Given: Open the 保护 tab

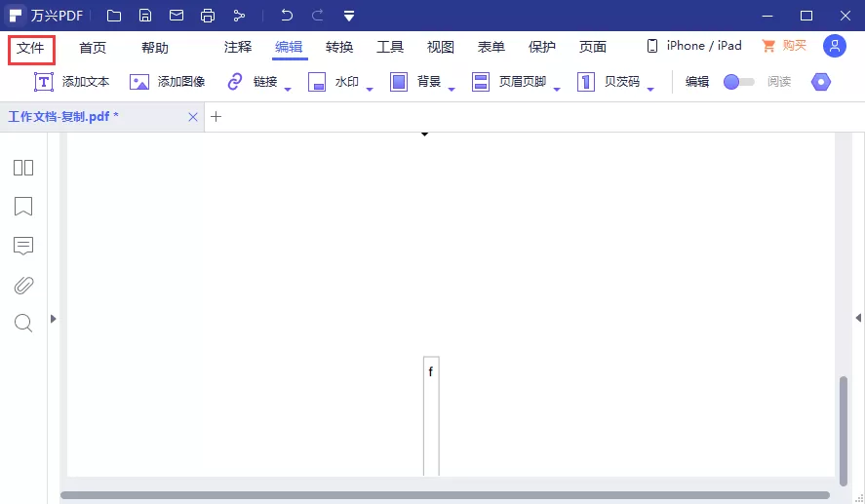Looking at the screenshot, I should pyautogui.click(x=542, y=47).
